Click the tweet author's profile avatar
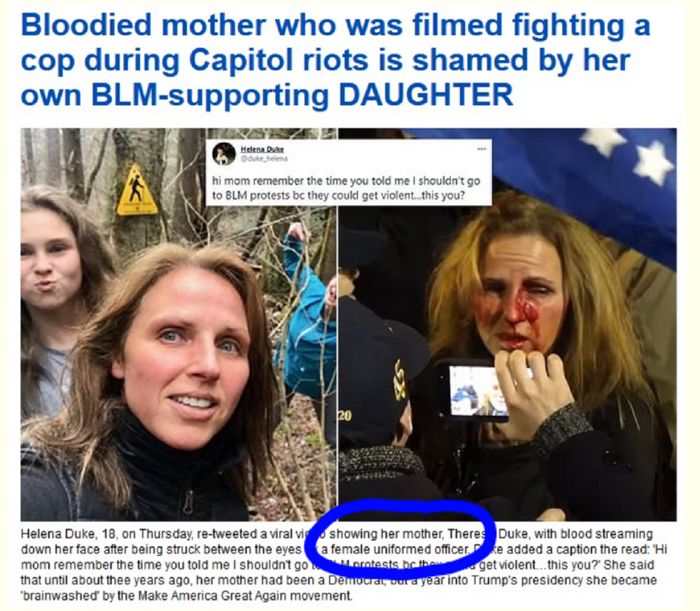The image size is (700, 611). pyautogui.click(x=224, y=154)
